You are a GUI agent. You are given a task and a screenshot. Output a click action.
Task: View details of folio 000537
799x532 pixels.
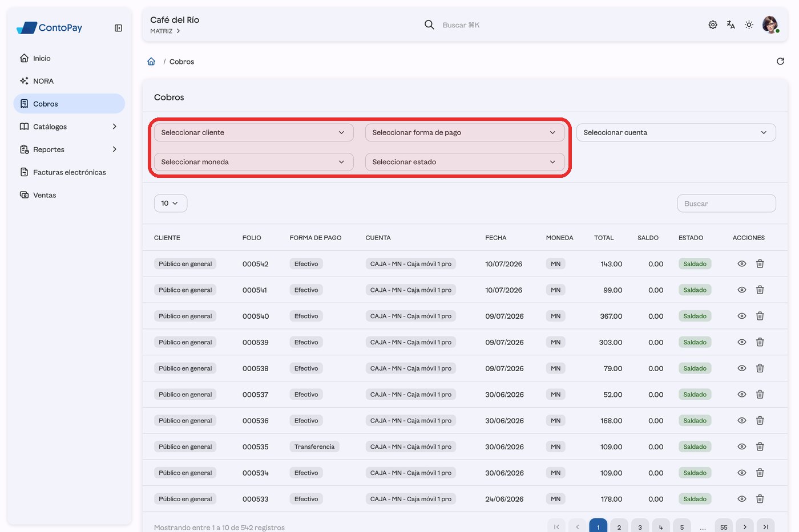(x=742, y=395)
